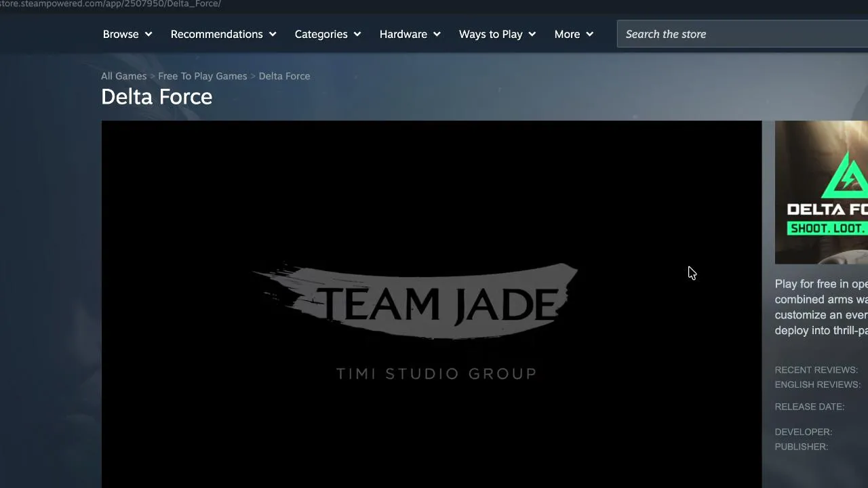
Task: Open Free To Play Games breadcrumb
Action: pos(203,76)
